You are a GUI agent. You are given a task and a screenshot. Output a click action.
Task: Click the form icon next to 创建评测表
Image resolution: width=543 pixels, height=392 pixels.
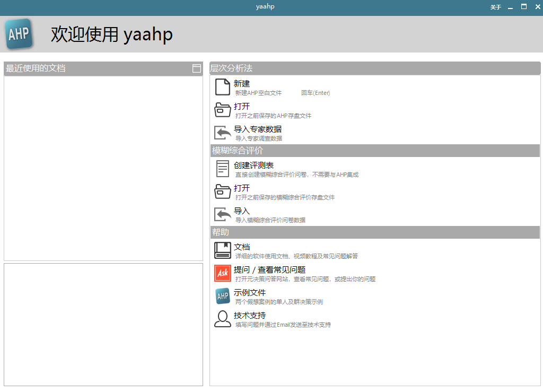tap(222, 169)
